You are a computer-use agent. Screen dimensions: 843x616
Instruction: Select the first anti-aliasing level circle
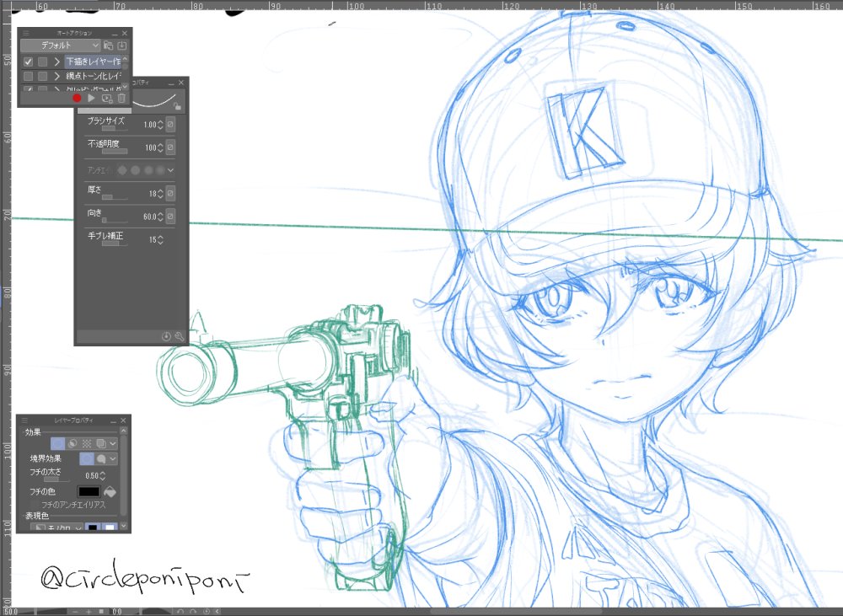coord(122,170)
